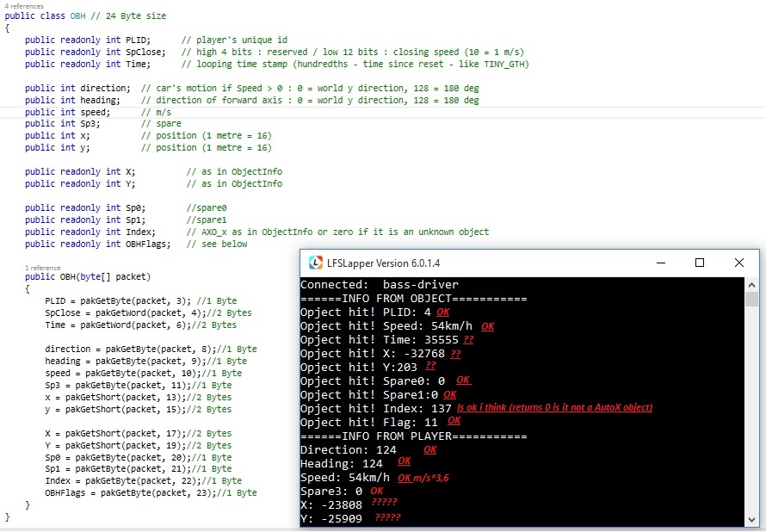Click 'OBHFlags = pakGetByte(packet, 23)' statement
Screen dimensions: 766x532
(131, 492)
